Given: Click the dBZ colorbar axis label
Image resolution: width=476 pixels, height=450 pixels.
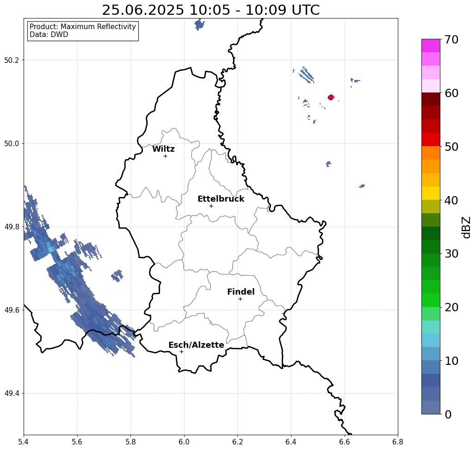Looking at the screenshot, I should click(466, 227).
